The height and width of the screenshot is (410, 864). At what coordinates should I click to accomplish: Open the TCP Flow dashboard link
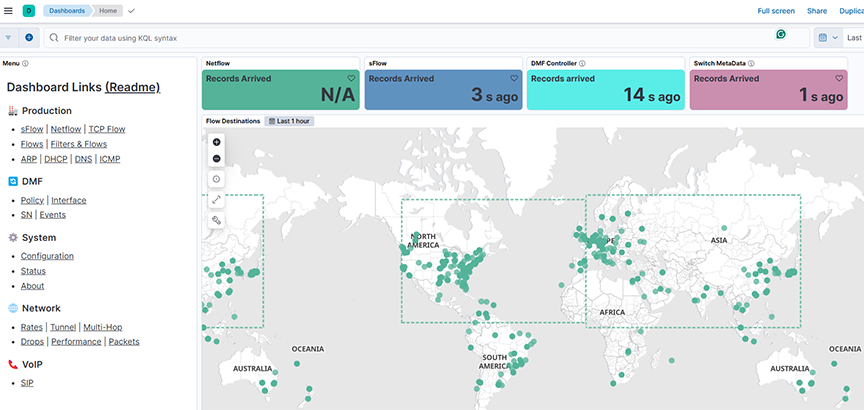[x=106, y=129]
